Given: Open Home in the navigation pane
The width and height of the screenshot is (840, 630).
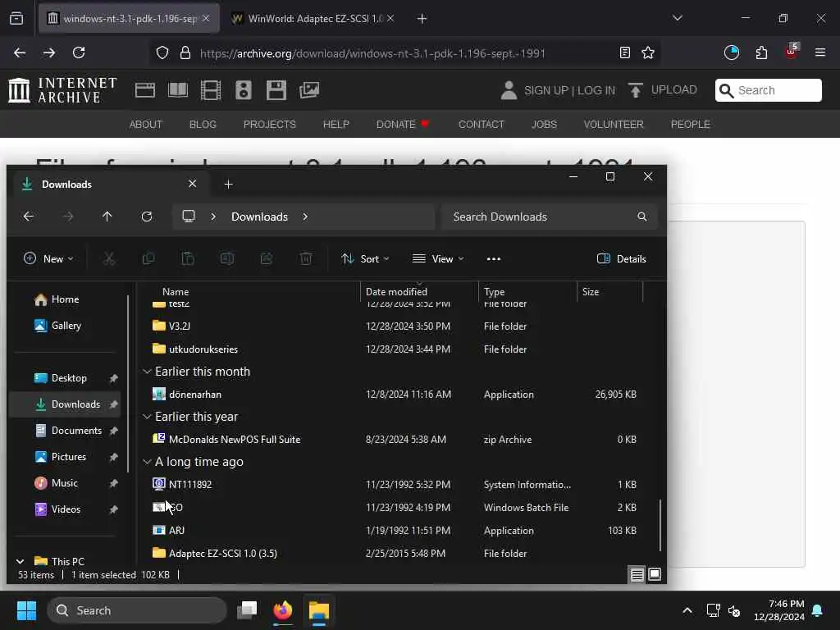Looking at the screenshot, I should point(57,299).
